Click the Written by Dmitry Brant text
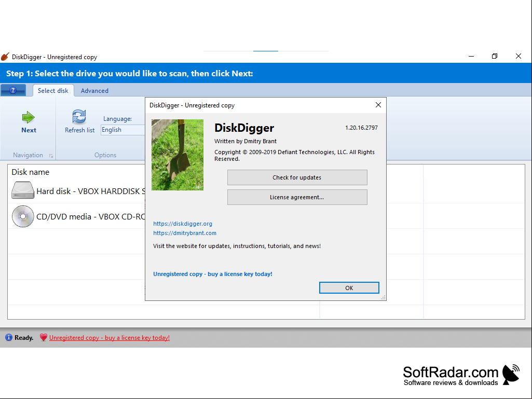This screenshot has height=399, width=532. [245, 141]
